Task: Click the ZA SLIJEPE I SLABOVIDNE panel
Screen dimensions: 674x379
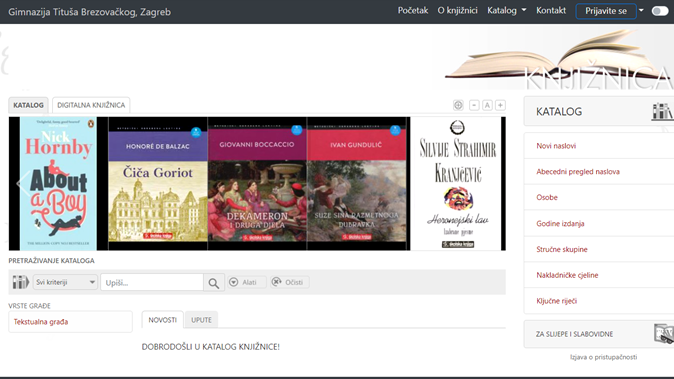Action: 599,334
